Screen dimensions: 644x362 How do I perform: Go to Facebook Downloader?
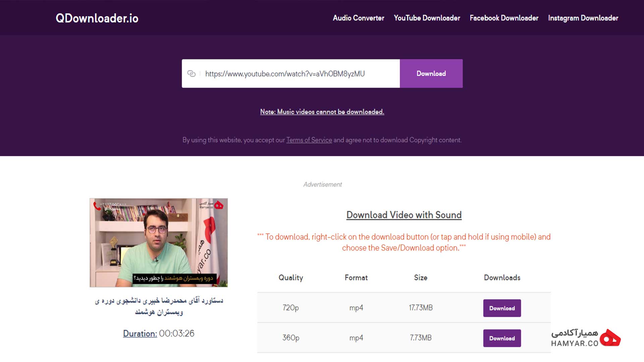504,18
